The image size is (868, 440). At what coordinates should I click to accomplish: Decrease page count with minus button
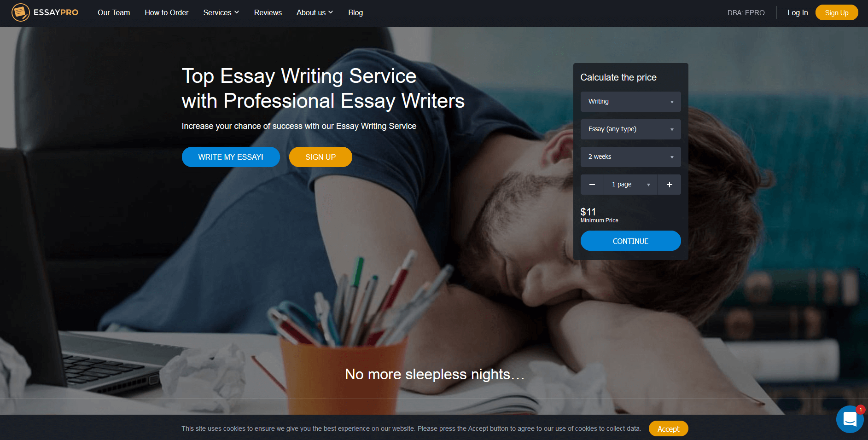[592, 185]
